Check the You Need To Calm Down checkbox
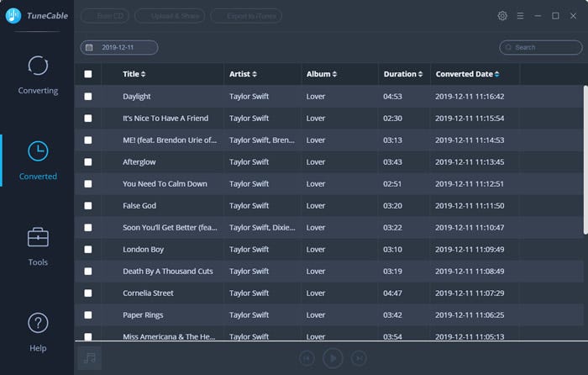The width and height of the screenshot is (588, 375). point(88,184)
